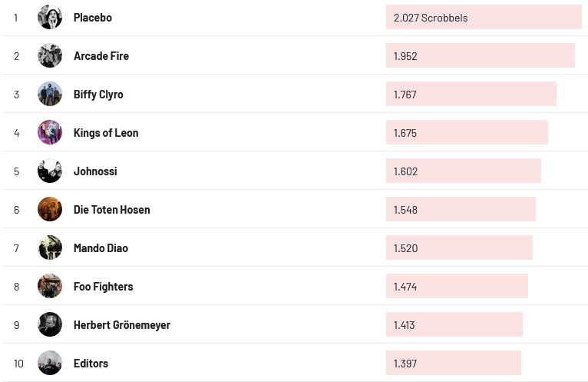Click the 1.952 scrobble count bar
The image size is (588, 382).
coord(480,55)
